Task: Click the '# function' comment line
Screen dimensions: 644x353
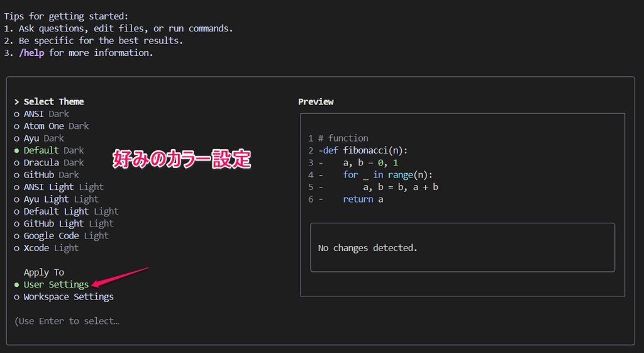Action: (343, 138)
